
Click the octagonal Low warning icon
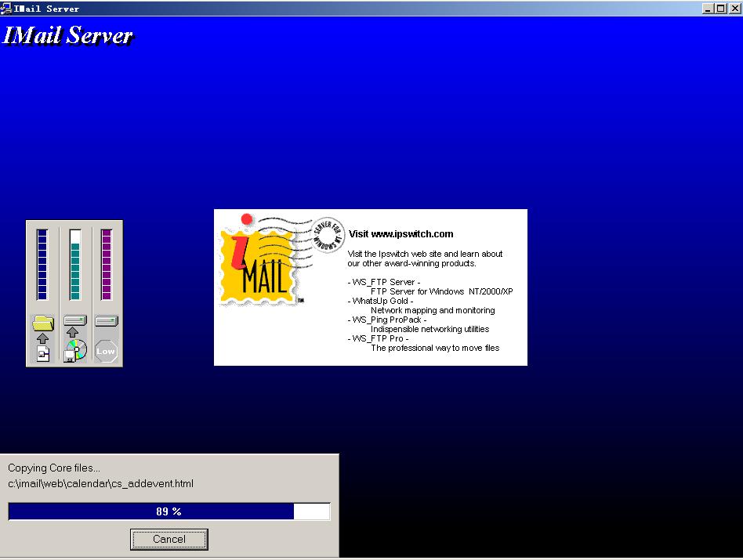pyautogui.click(x=106, y=351)
